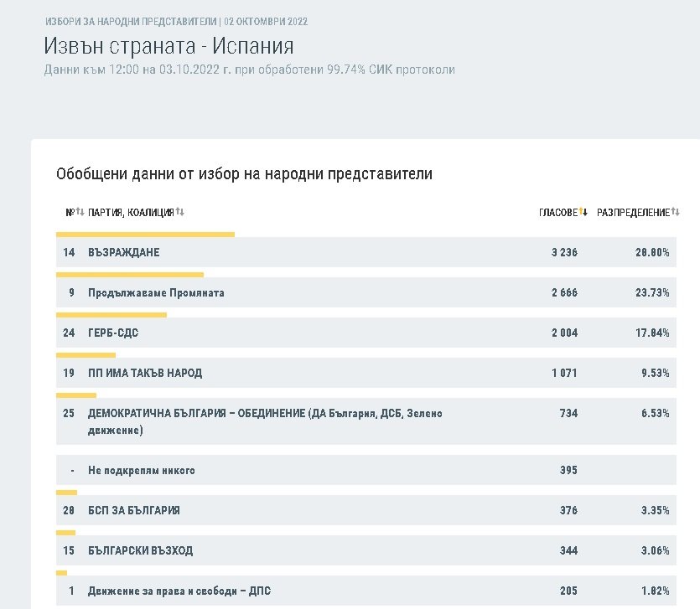
Task: Click the yellow progress bar above ВЪЗРАЖДАНЕ
Action: tap(145, 235)
